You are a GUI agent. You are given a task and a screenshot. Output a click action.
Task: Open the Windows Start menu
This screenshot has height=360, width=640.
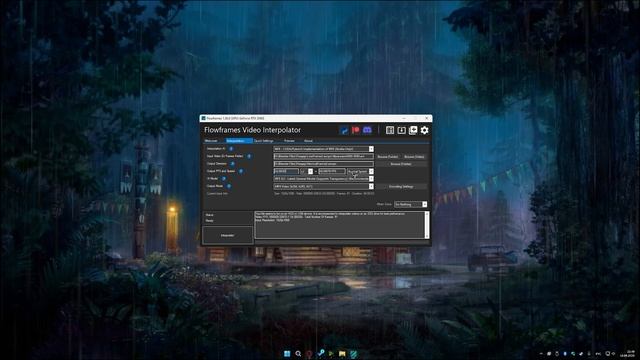(x=287, y=353)
